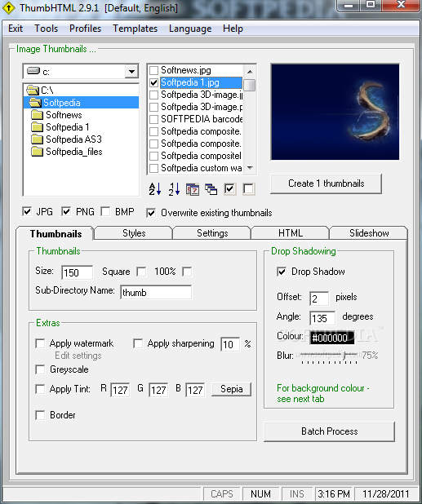Click the image preview thumbnail

point(335,112)
